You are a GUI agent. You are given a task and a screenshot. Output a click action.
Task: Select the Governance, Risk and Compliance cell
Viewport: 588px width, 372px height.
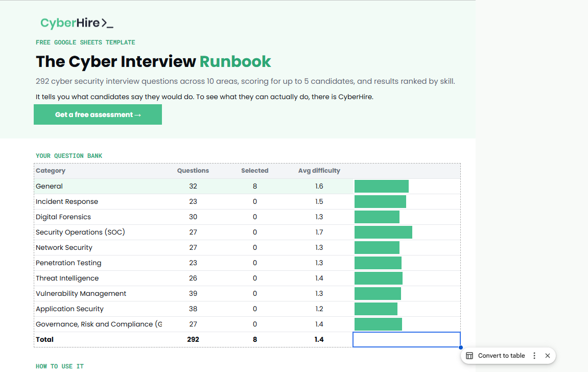pos(99,324)
